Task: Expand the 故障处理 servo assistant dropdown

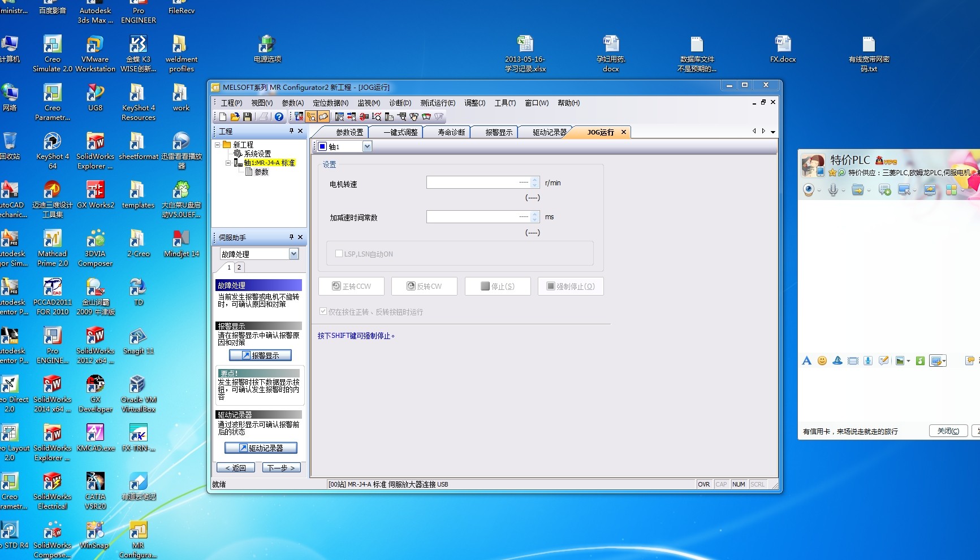Action: (293, 254)
